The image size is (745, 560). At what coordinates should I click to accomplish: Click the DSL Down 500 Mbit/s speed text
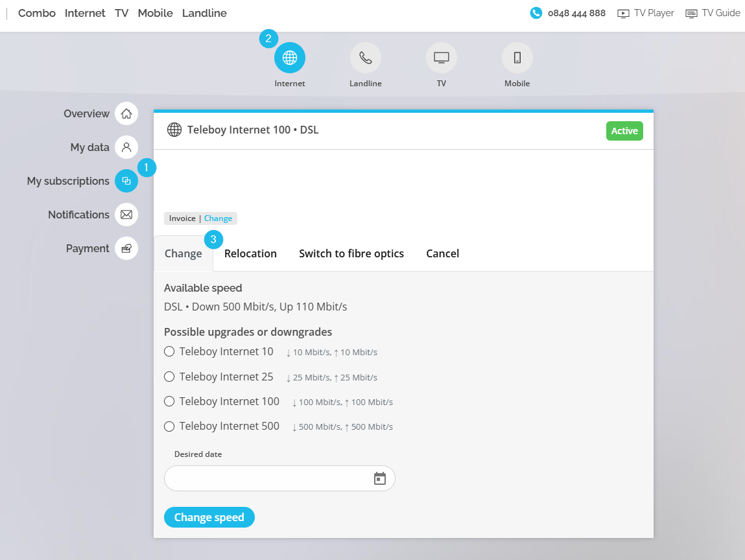click(x=255, y=307)
